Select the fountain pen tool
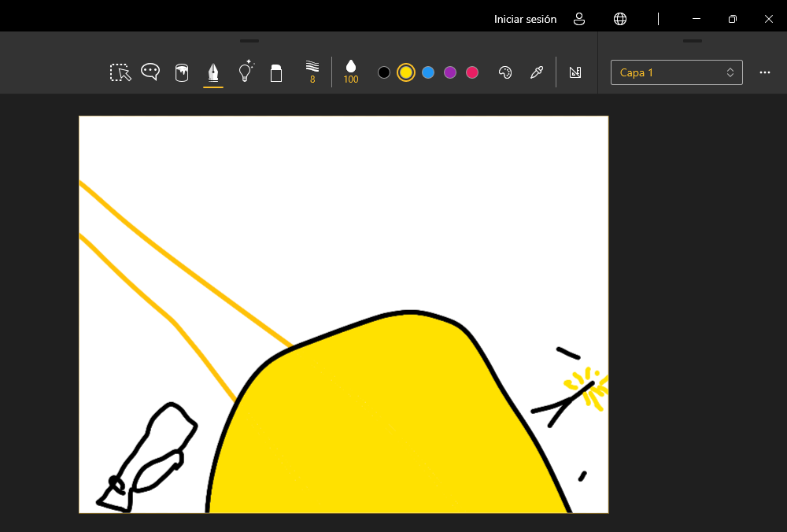 coord(213,72)
